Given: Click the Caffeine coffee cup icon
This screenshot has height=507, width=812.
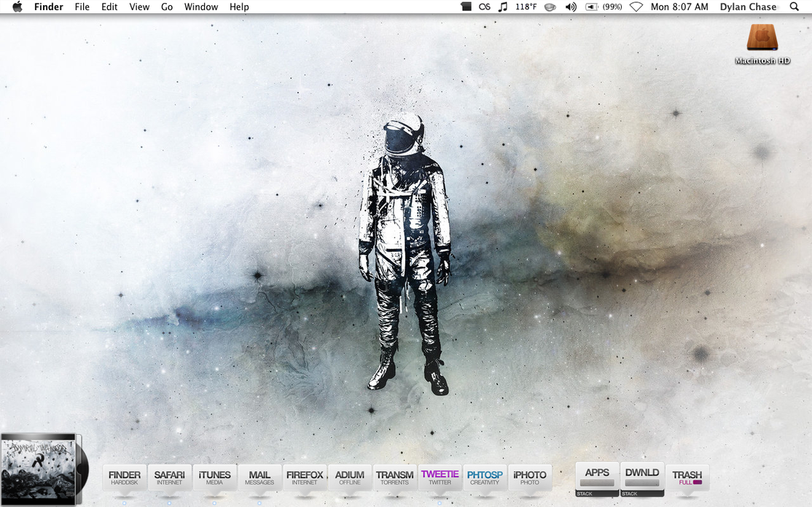Looking at the screenshot, I should (550, 7).
